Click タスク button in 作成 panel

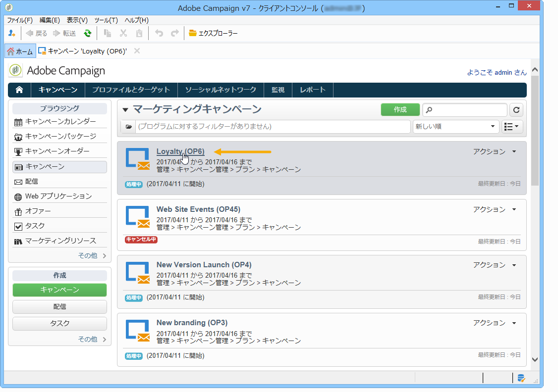coord(60,323)
